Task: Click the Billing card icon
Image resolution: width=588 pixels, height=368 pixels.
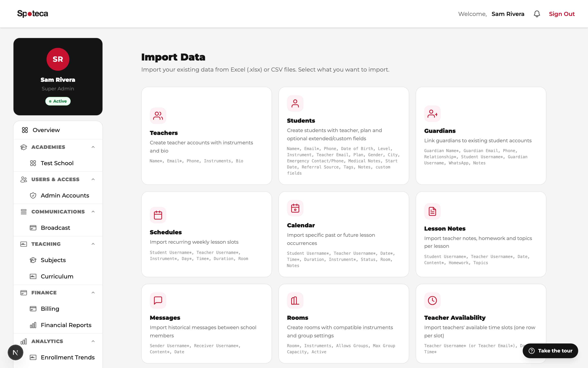Action: (33, 309)
